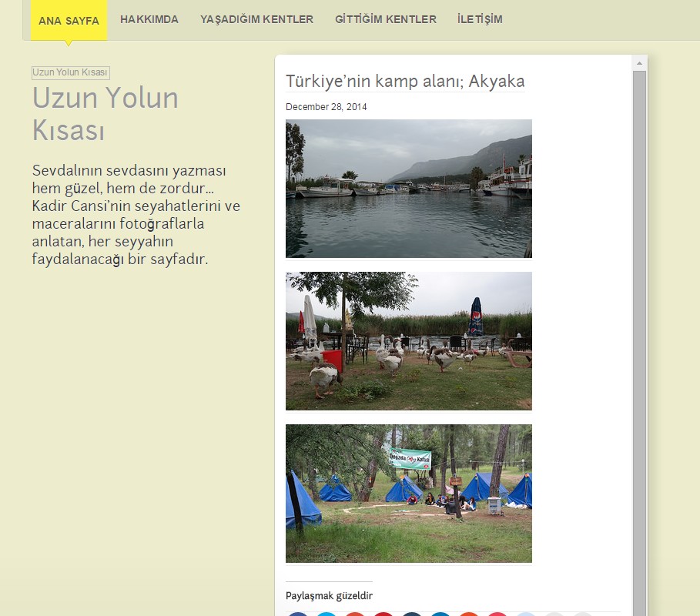700x616 pixels.
Task: Open the YAŞADIĞIM KENTLER menu item
Action: click(x=256, y=19)
